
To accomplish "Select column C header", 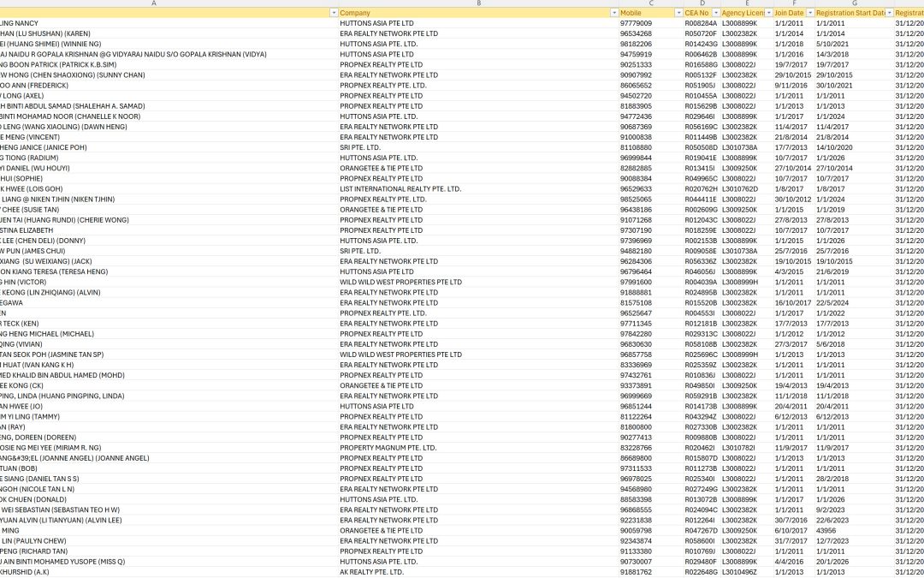I will [x=650, y=3].
